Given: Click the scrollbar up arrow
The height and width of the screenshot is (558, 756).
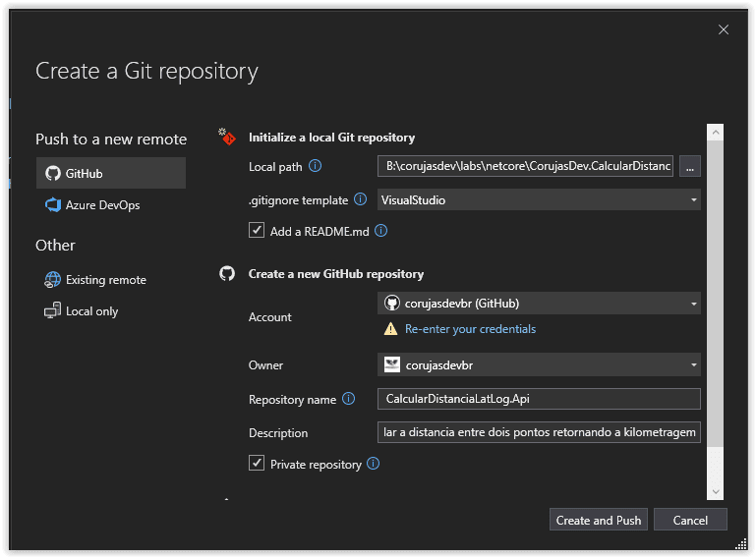Looking at the screenshot, I should tap(716, 132).
